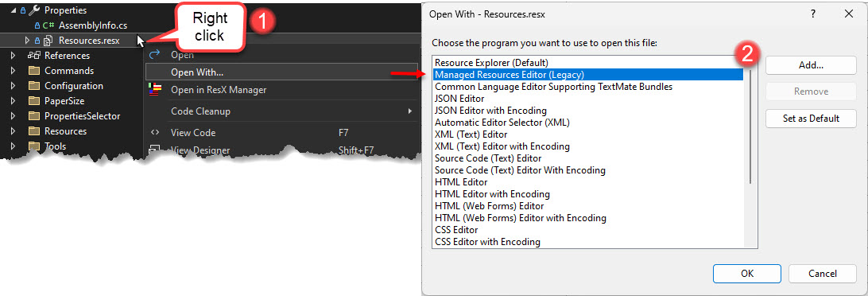Expand the Configuration folder
The height and width of the screenshot is (296, 868).
(14, 86)
